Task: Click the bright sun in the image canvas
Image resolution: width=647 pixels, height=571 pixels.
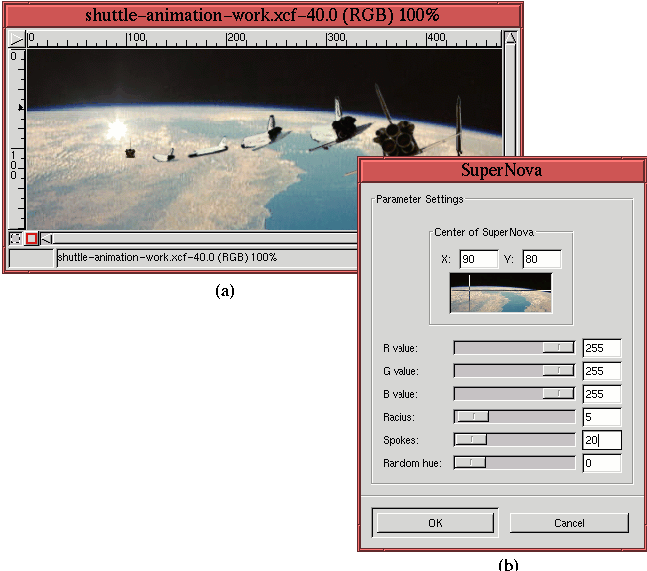Action: point(116,128)
